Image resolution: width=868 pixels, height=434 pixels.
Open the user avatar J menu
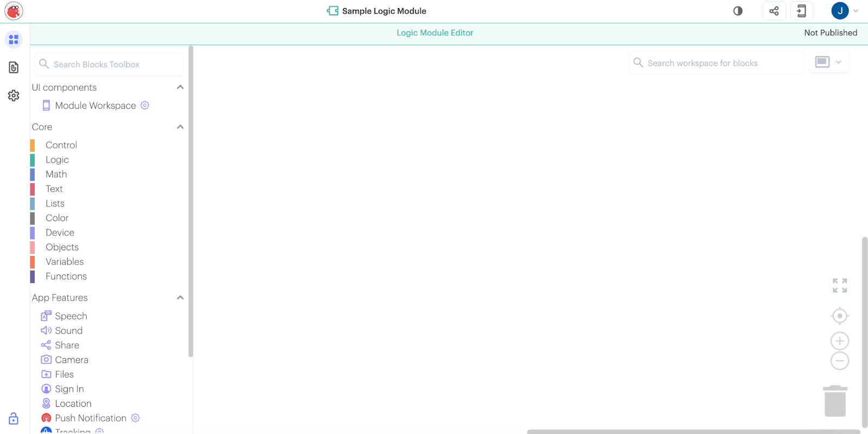845,10
